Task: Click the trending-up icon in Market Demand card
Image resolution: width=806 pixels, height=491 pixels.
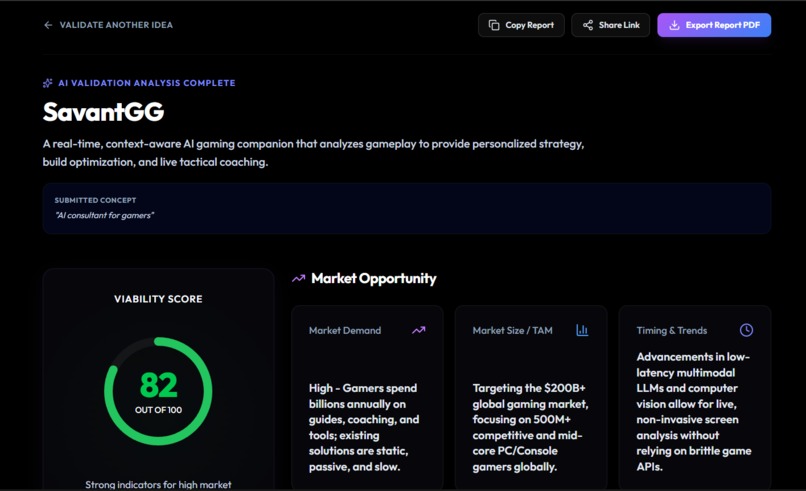Action: (418, 330)
